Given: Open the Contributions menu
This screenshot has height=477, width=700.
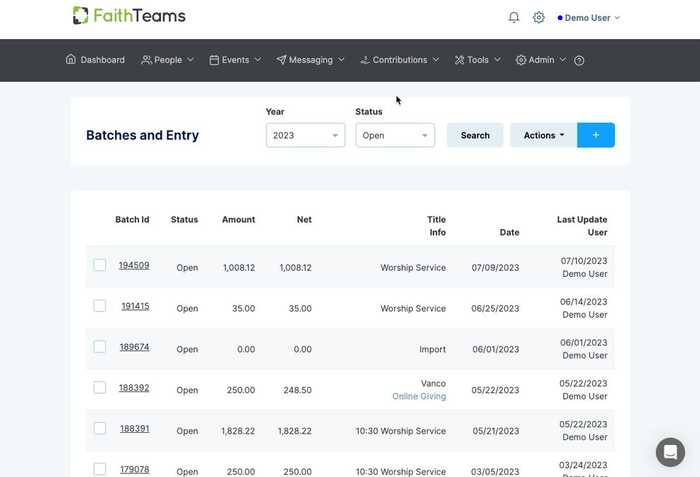Looking at the screenshot, I should tap(400, 60).
